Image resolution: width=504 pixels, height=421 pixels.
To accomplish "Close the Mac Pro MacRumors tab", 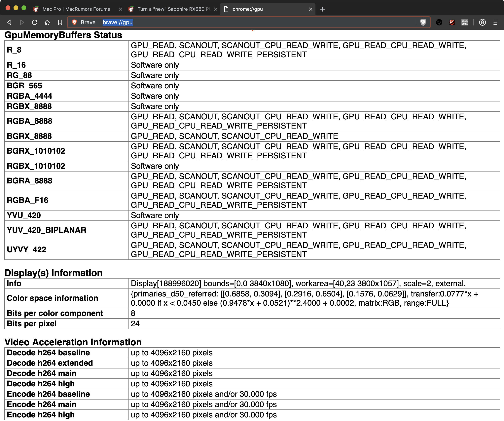I will (x=121, y=9).
